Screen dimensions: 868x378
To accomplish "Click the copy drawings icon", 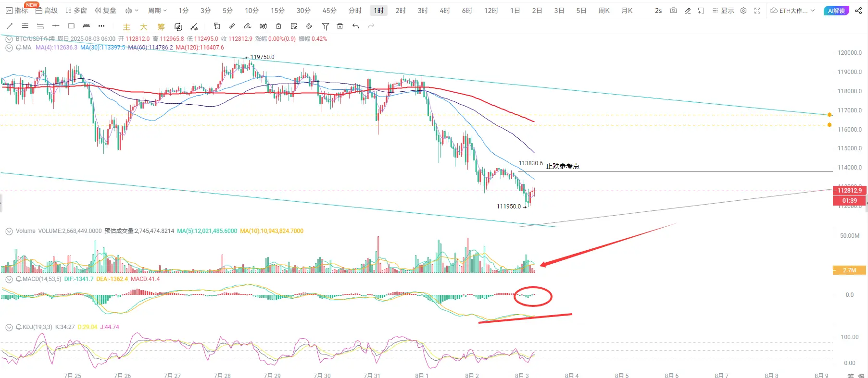I will click(217, 26).
